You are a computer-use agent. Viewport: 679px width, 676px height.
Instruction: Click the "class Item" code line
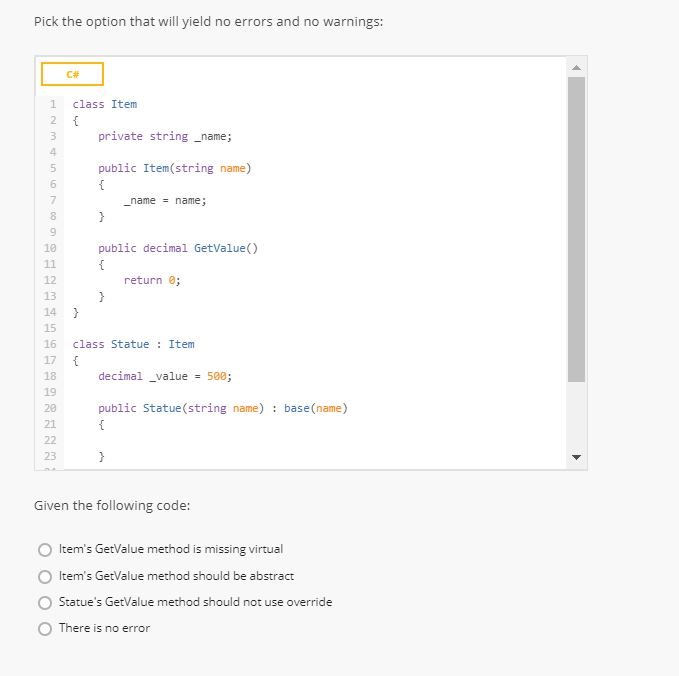tap(104, 104)
